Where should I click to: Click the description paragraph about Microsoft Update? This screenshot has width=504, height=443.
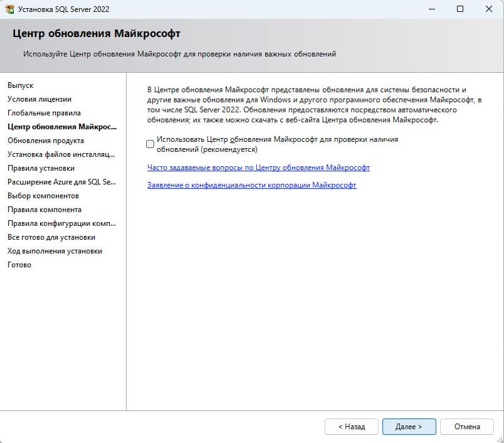pyautogui.click(x=314, y=105)
